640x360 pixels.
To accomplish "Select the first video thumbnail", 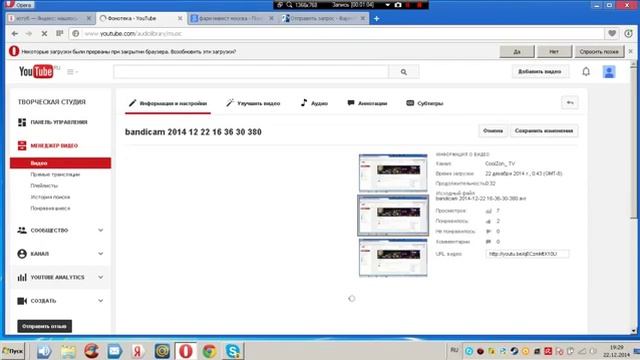I will [393, 173].
